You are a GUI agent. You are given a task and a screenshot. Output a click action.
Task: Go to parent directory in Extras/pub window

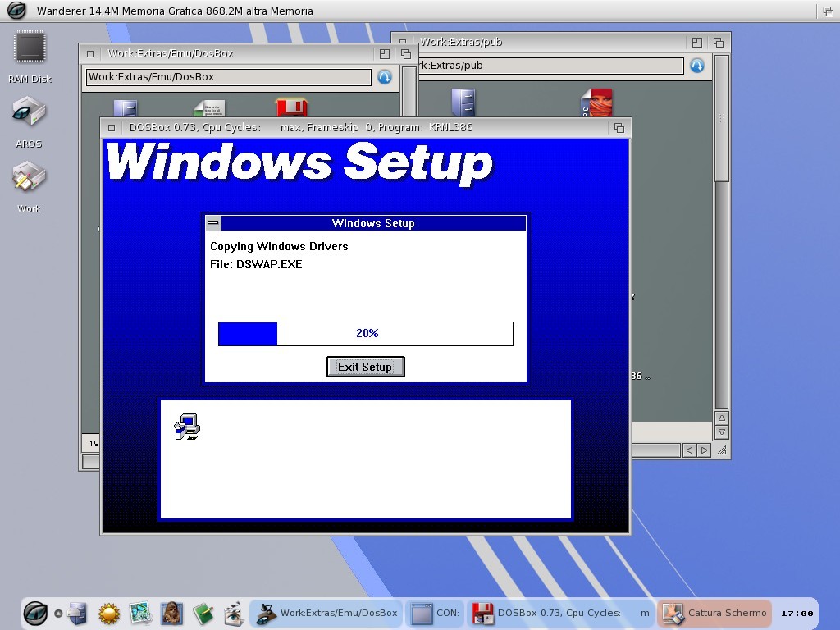[x=697, y=66]
